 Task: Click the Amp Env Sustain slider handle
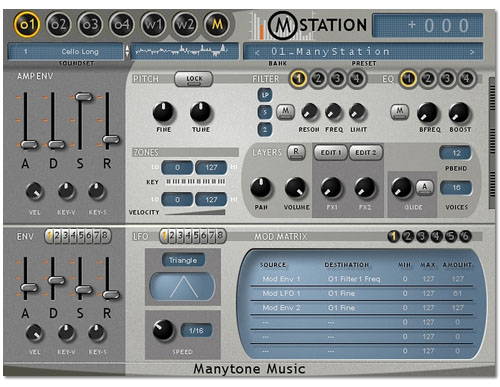[x=83, y=97]
